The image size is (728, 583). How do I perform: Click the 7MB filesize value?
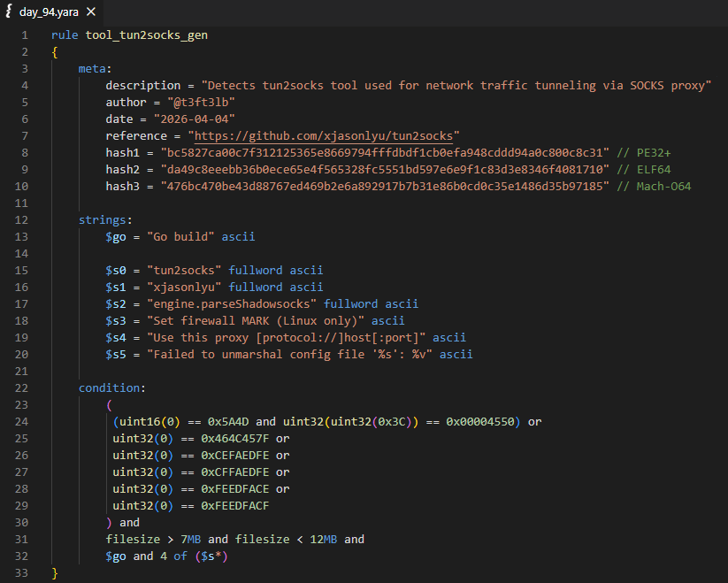[x=191, y=540]
